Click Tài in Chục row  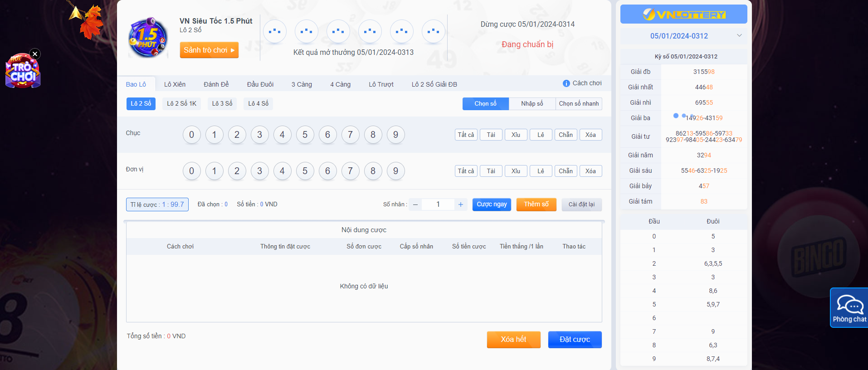click(x=491, y=135)
